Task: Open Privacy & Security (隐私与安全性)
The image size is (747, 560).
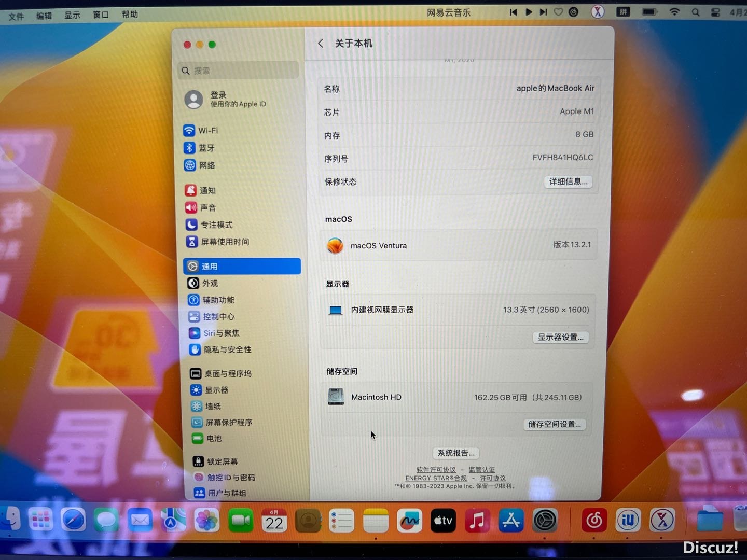Action: coord(220,349)
